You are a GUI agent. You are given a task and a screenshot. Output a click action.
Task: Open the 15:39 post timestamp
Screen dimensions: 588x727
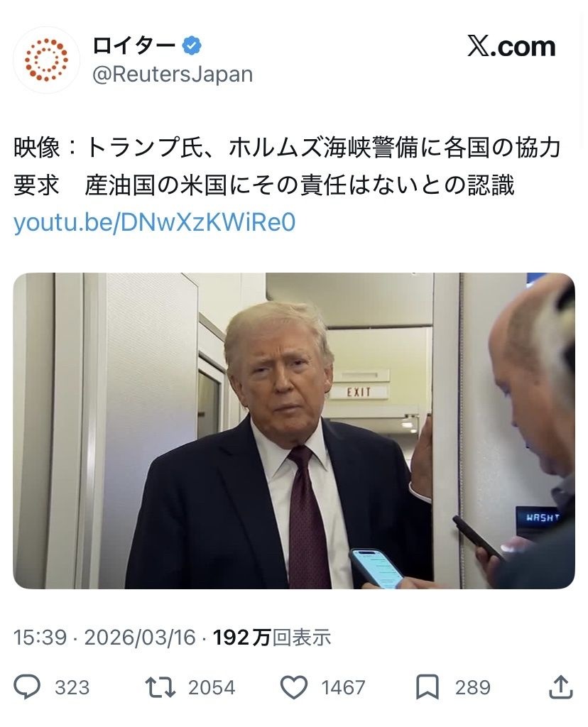(x=40, y=638)
